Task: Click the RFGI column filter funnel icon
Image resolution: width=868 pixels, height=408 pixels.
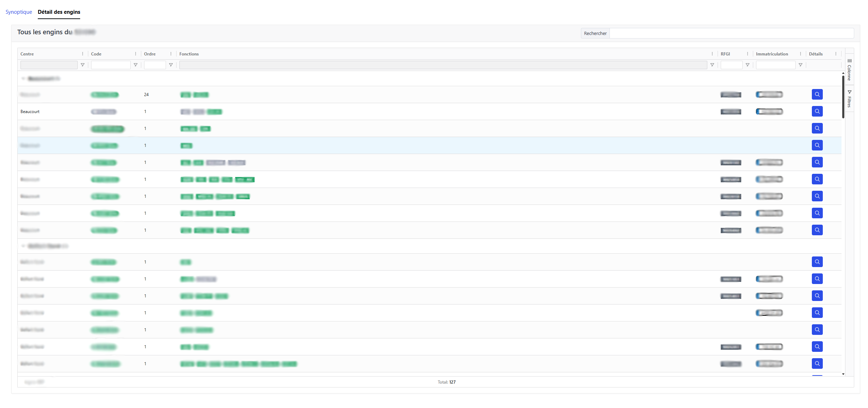Action: coord(747,65)
